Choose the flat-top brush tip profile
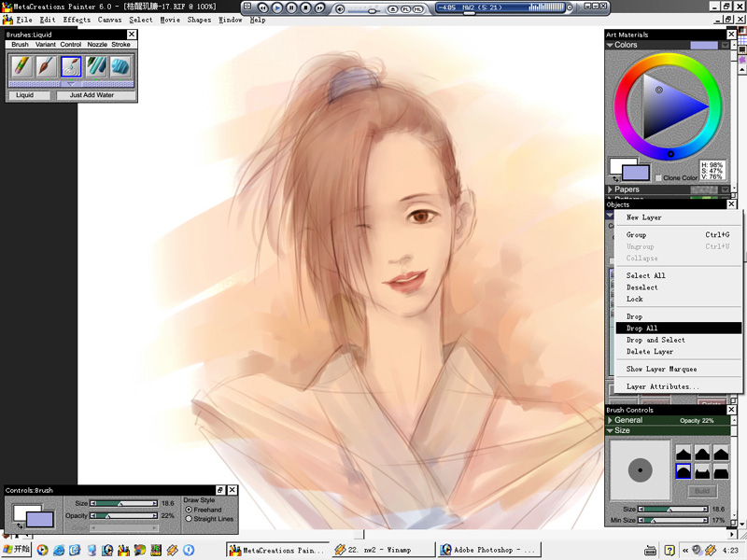This screenshot has width=747, height=560. [721, 472]
